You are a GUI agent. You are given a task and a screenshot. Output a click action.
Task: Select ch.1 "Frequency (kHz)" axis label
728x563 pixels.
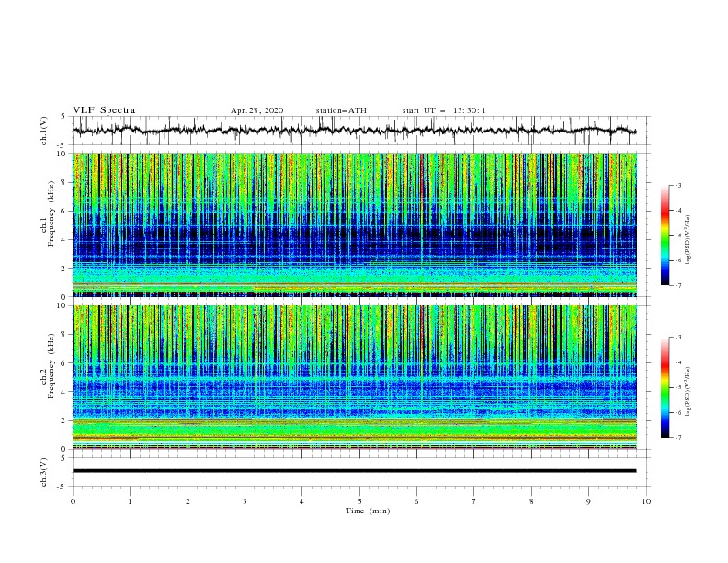51,213
